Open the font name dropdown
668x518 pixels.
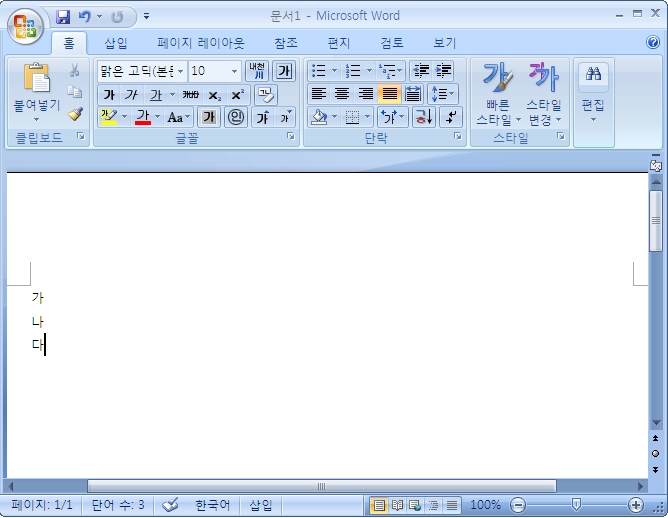(x=181, y=71)
